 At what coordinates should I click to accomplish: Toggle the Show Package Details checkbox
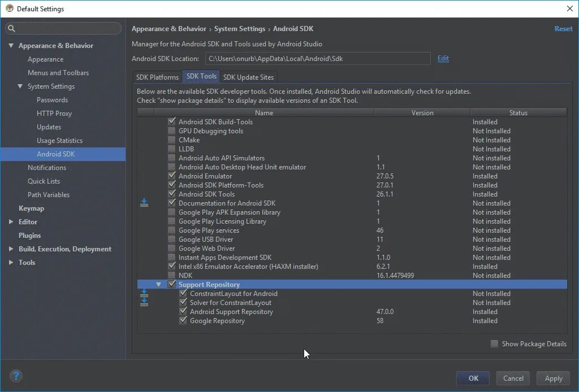pyautogui.click(x=494, y=343)
